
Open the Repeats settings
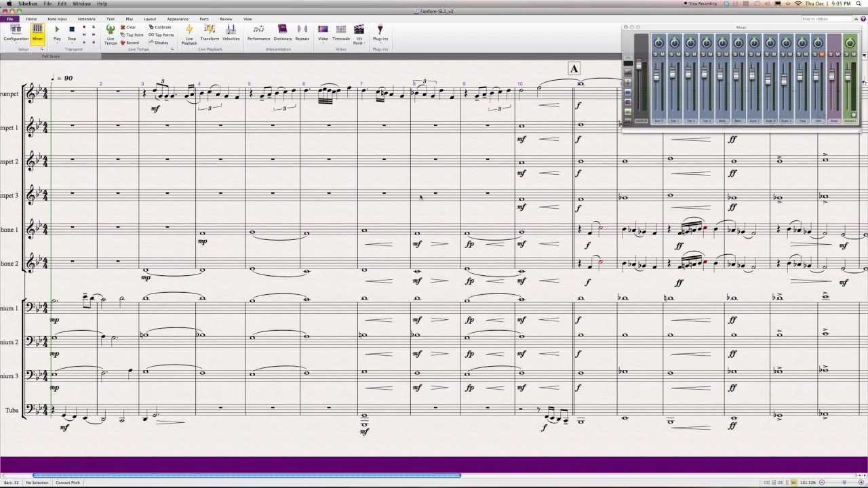coord(302,33)
